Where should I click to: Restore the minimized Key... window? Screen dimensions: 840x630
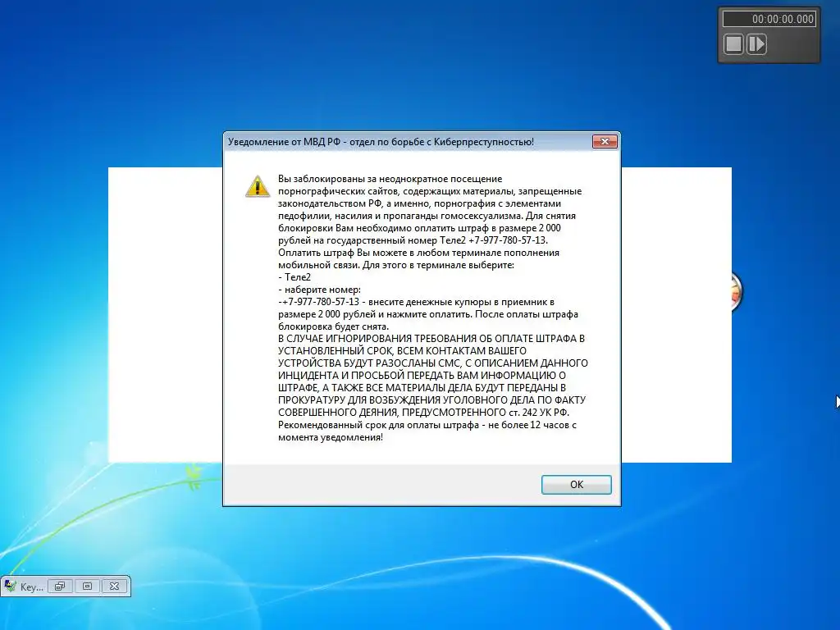click(x=60, y=586)
